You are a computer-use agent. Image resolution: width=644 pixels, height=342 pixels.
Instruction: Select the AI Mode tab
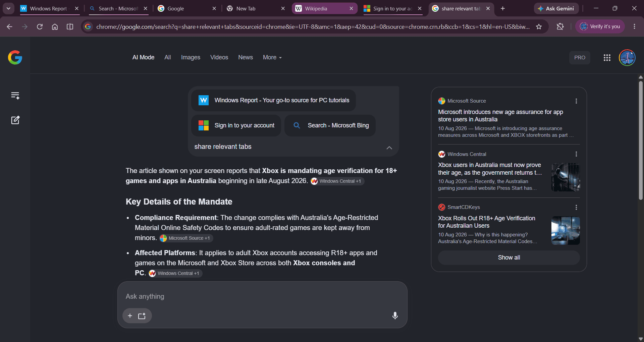(x=143, y=57)
